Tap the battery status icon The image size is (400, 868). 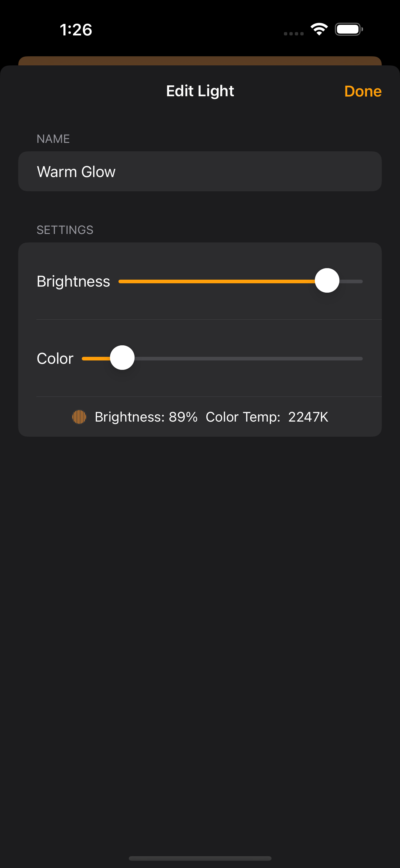pos(349,29)
